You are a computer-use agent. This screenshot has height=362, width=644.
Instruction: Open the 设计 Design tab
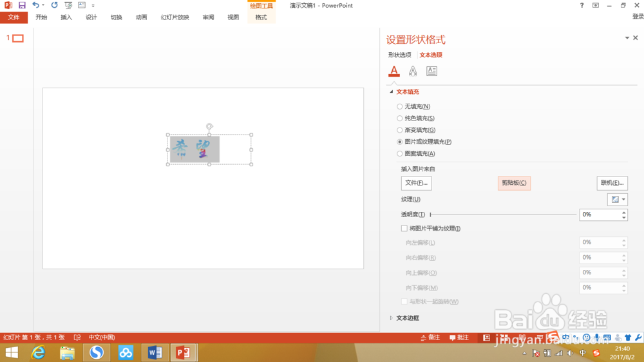click(91, 17)
